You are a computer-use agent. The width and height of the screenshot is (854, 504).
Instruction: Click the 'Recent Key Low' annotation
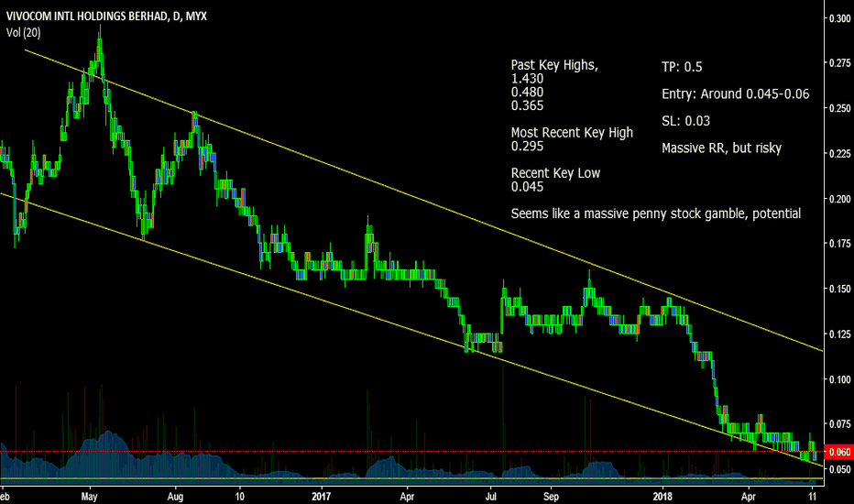pyautogui.click(x=555, y=173)
